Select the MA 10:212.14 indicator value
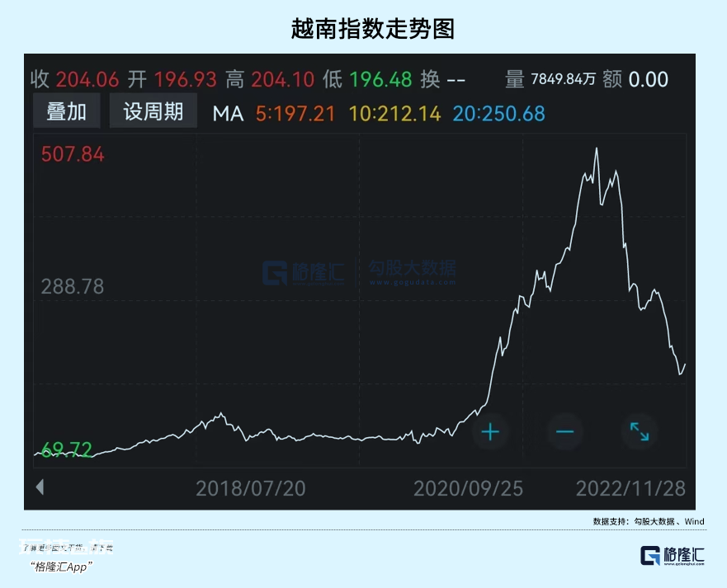 (x=394, y=114)
